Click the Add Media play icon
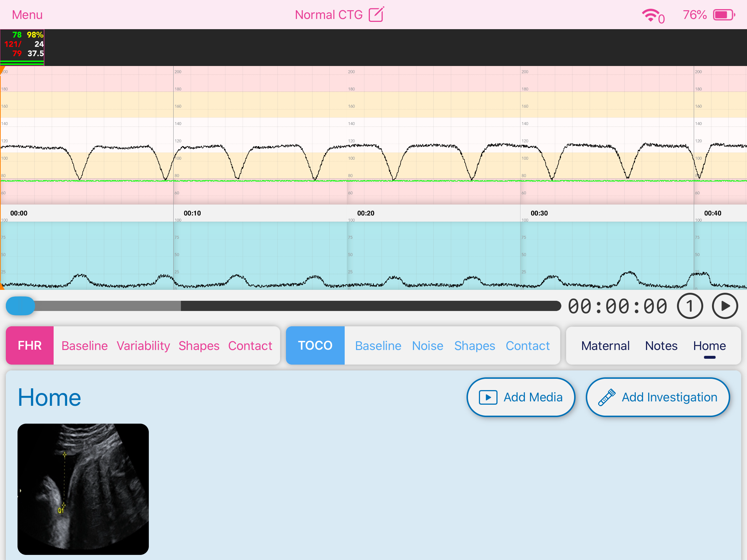 click(x=488, y=397)
